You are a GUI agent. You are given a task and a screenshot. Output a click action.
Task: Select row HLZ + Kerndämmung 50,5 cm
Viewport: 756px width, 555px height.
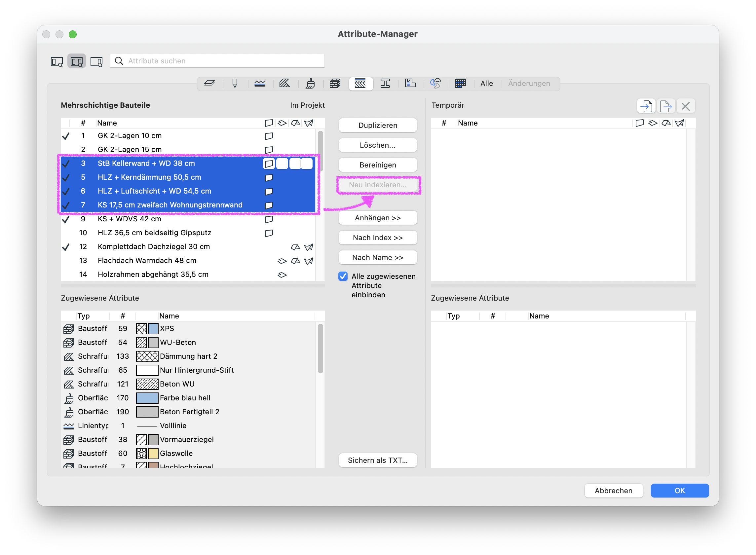pyautogui.click(x=188, y=177)
